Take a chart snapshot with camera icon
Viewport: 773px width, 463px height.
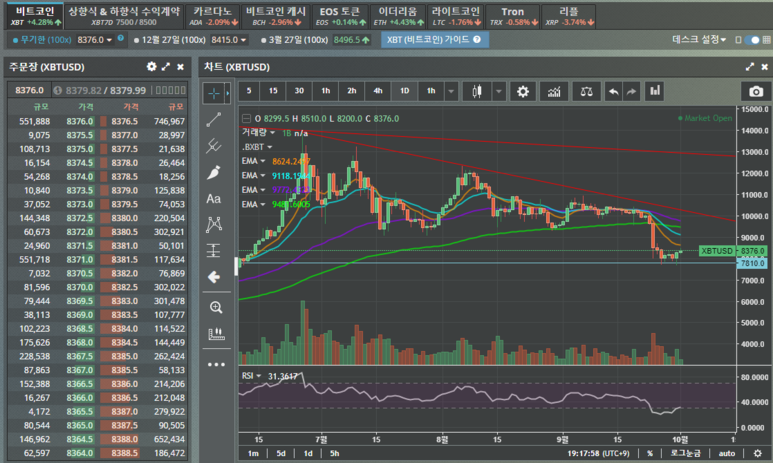tap(756, 92)
